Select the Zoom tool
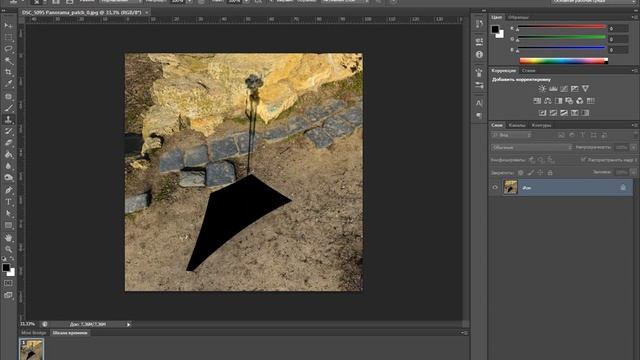 point(8,249)
